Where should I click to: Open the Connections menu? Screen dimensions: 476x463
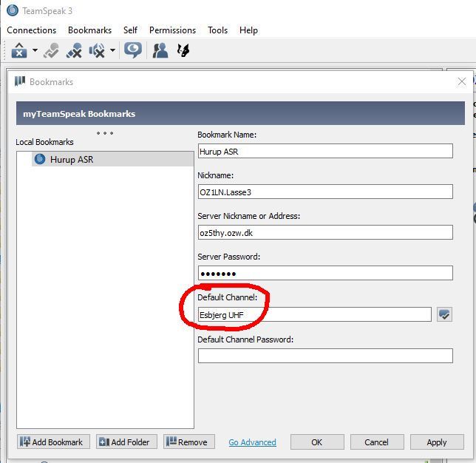32,30
